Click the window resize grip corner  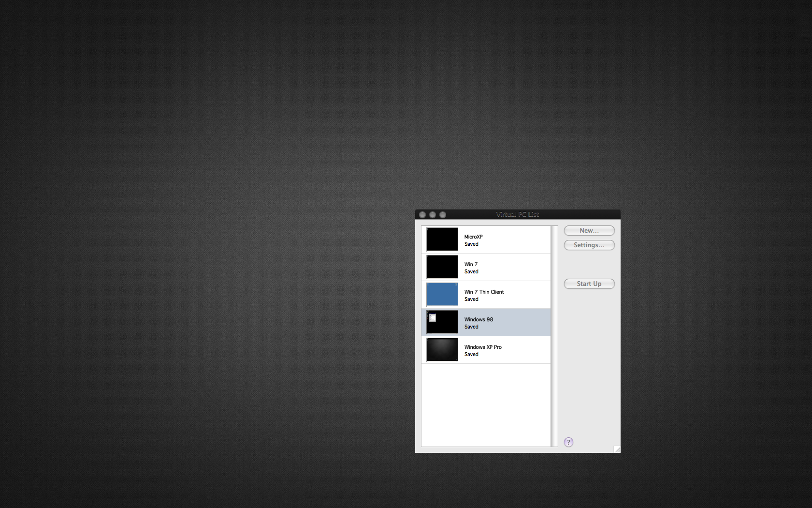[x=617, y=449]
